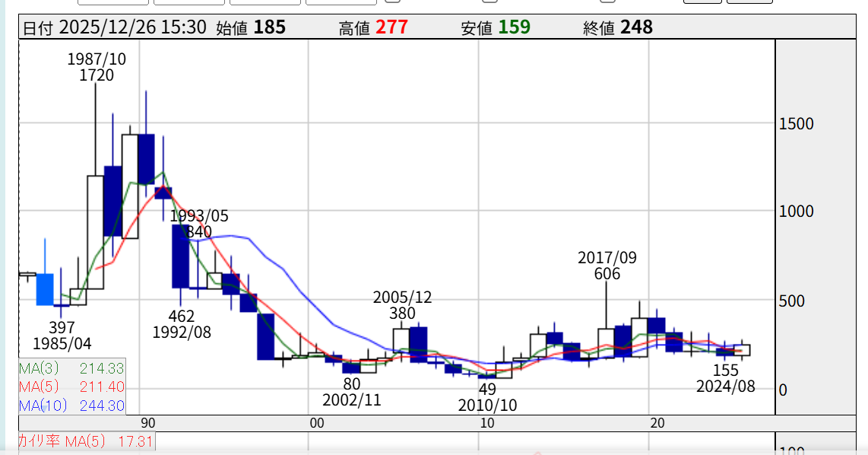The height and width of the screenshot is (455, 868).
Task: Click the red MA(5) 211.40 legend entry
Action: click(x=71, y=387)
